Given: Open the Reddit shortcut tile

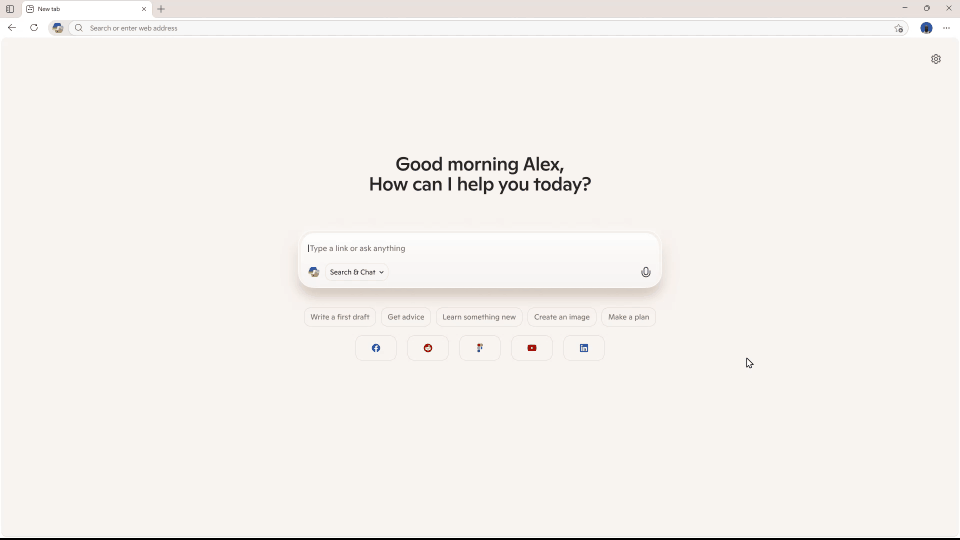Looking at the screenshot, I should pyautogui.click(x=428, y=348).
